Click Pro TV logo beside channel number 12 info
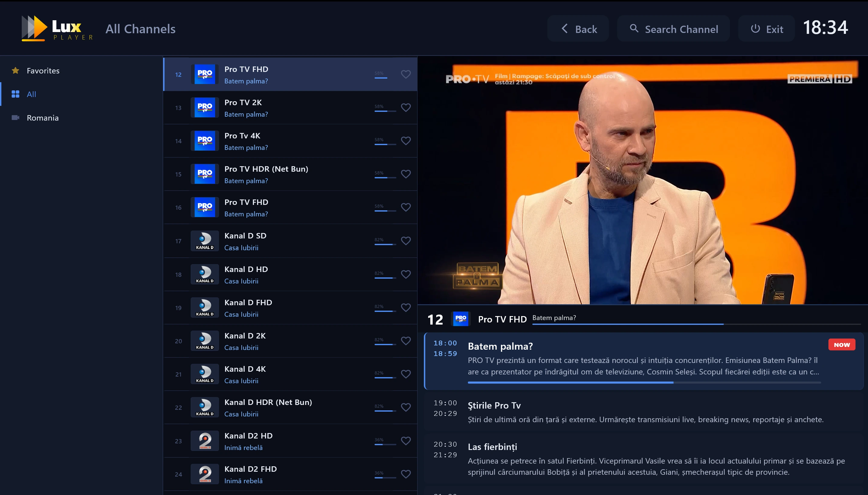This screenshot has width=868, height=495. 460,319
